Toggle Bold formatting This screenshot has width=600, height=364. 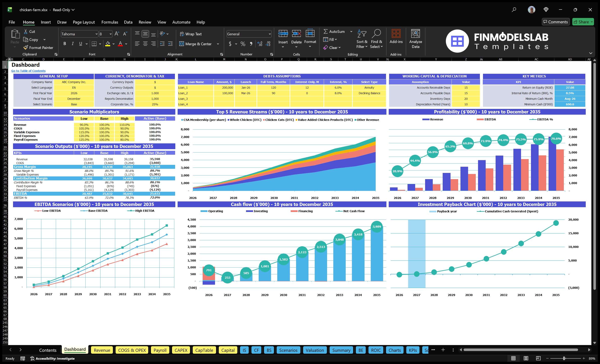65,44
